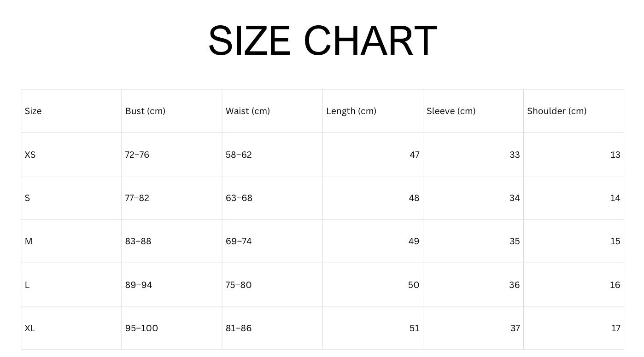Image resolution: width=644 pixels, height=357 pixels.
Task: Select the sleeve value 37
Action: pyautogui.click(x=515, y=328)
